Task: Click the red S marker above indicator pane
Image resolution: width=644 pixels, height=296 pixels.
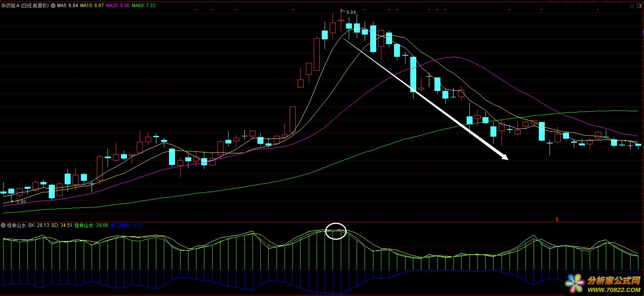Action: (557, 219)
